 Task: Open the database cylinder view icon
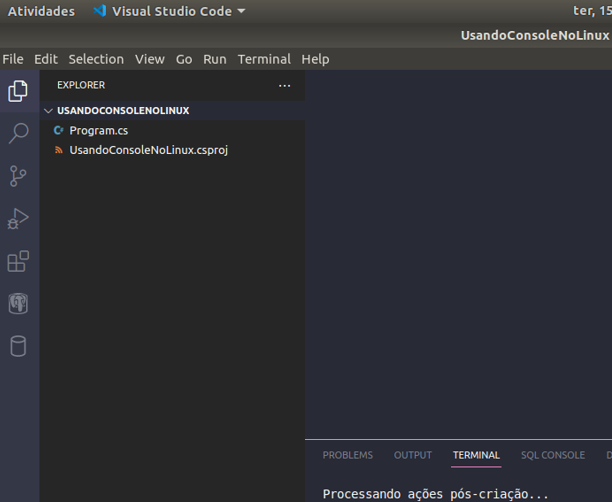pos(18,346)
